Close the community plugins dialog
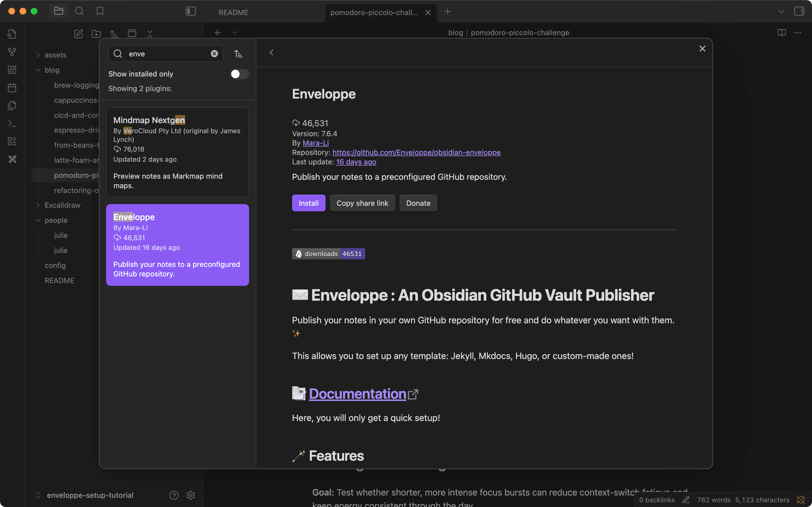This screenshot has height=507, width=812. tap(702, 49)
